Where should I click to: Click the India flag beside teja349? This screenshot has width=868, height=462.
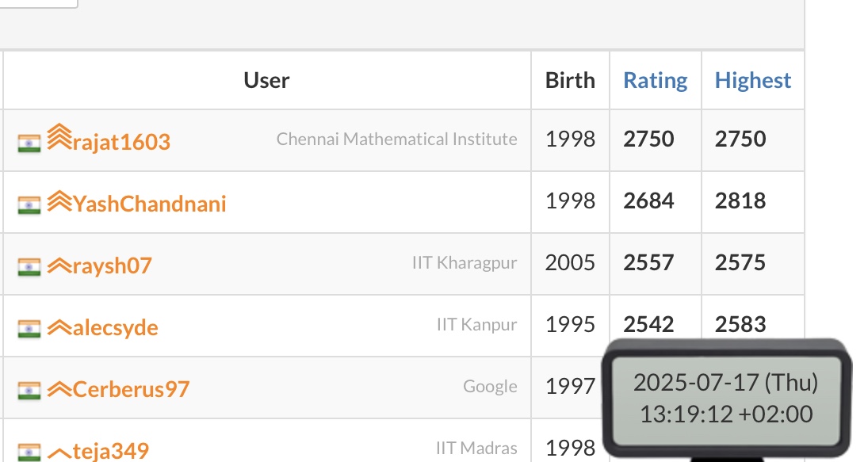[x=29, y=452]
